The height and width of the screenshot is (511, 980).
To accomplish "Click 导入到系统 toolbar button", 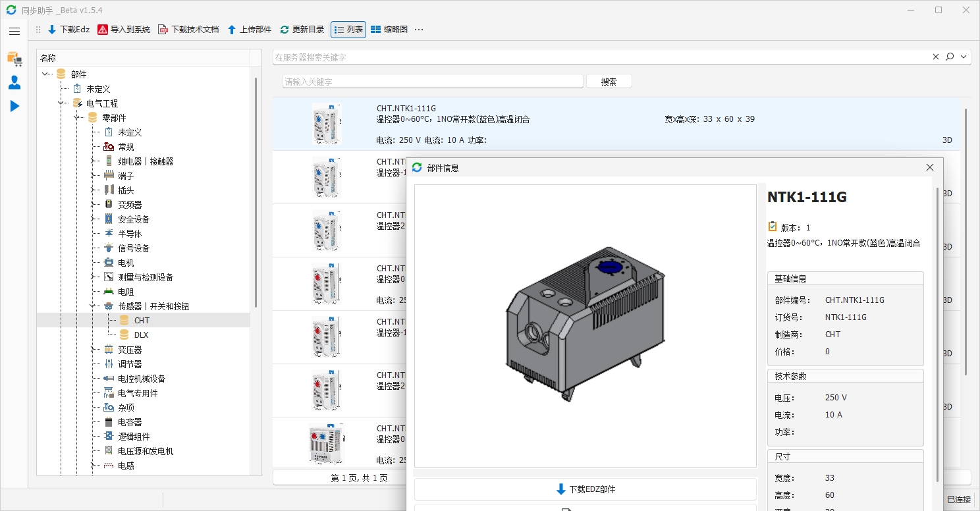I will click(124, 30).
